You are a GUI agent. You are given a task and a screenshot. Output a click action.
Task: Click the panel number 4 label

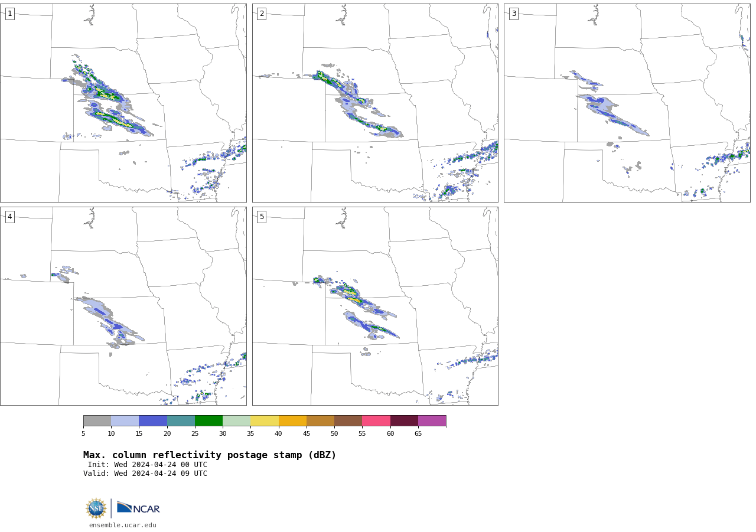[9, 217]
